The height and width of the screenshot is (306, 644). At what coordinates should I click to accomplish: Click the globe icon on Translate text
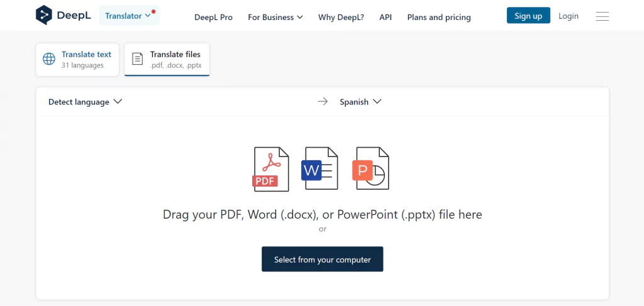coord(49,59)
